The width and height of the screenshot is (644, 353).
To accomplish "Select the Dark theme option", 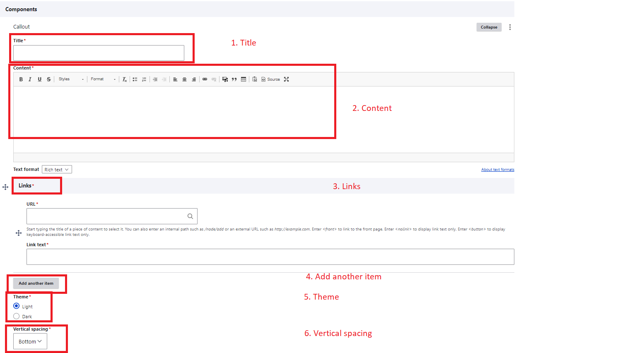I will tap(17, 316).
